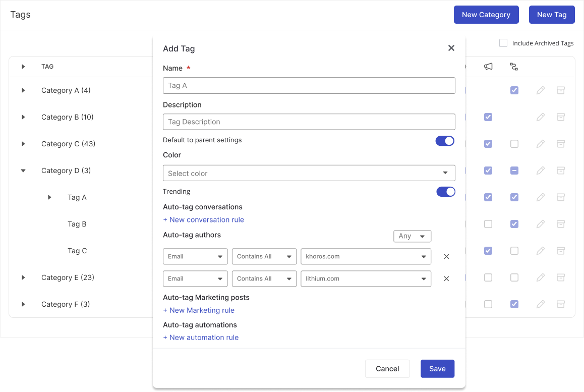Collapse the Category D tree row
This screenshot has height=392, width=584.
click(23, 171)
